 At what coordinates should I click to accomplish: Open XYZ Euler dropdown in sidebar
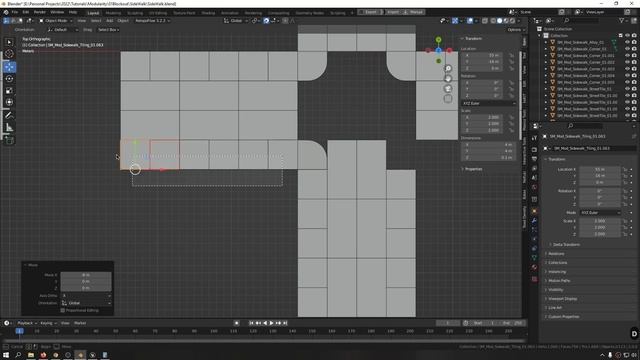pos(489,103)
